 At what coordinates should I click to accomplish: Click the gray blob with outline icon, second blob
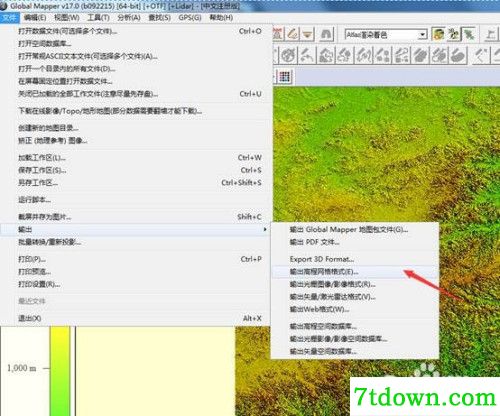pyautogui.click(x=440, y=55)
